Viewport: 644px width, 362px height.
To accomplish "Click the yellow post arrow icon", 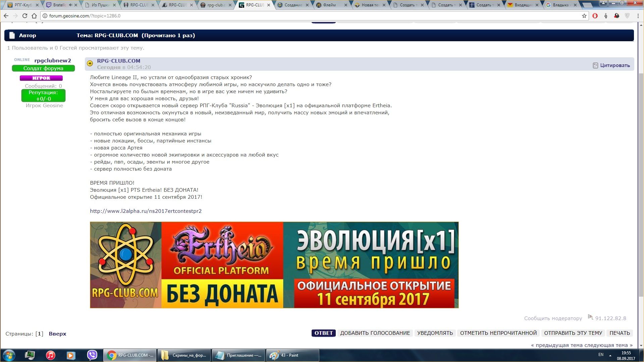I will [x=90, y=63].
